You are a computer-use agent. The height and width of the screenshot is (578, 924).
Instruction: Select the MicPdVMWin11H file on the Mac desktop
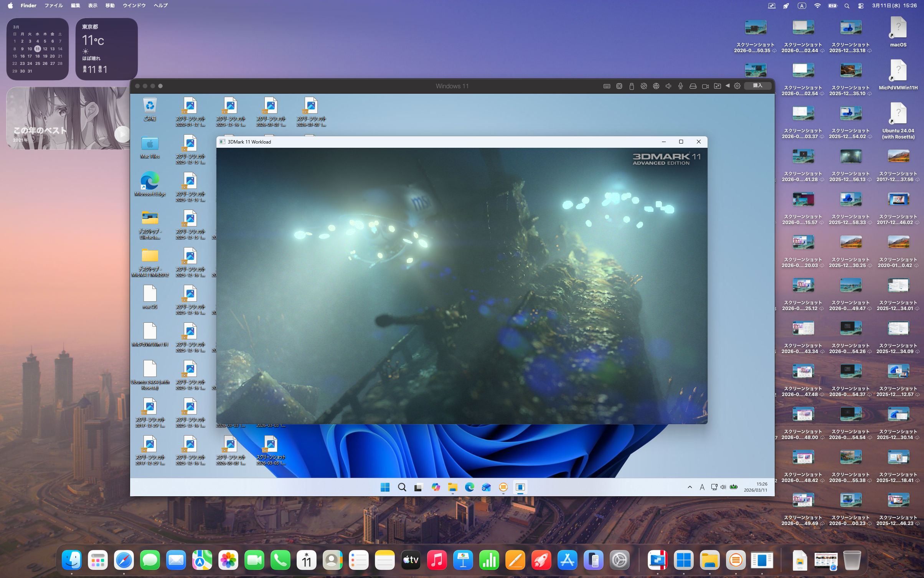898,75
